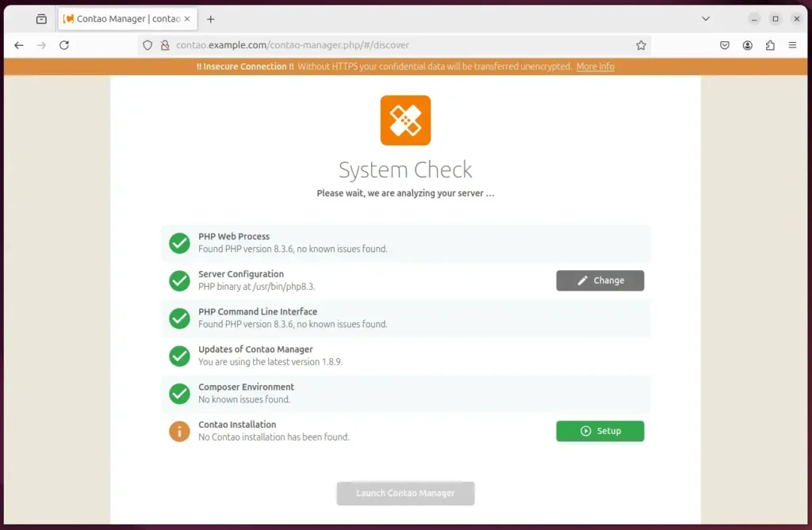This screenshot has height=530, width=812.
Task: Open the More Info link in warning banner
Action: (x=596, y=67)
